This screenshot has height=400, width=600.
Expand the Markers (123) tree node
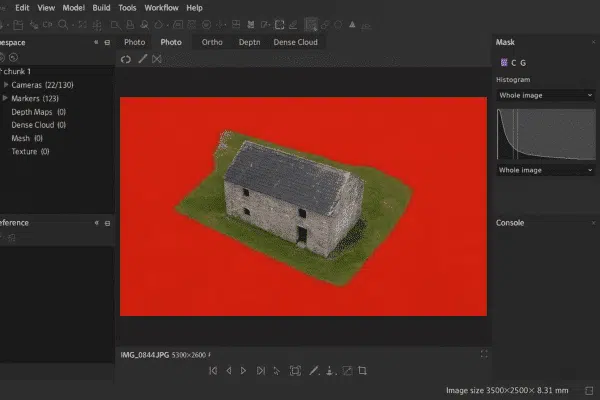6,98
